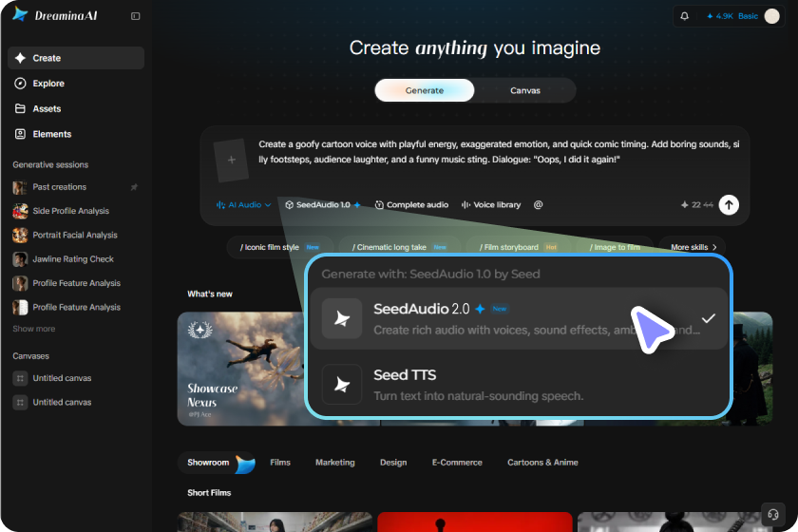Open notifications bell
Screen dimensions: 798x532
click(685, 16)
